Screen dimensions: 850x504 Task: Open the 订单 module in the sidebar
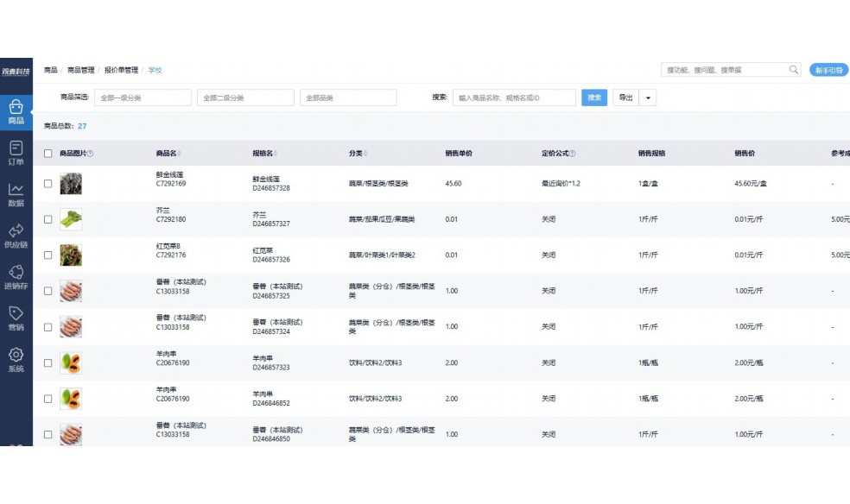(16, 154)
